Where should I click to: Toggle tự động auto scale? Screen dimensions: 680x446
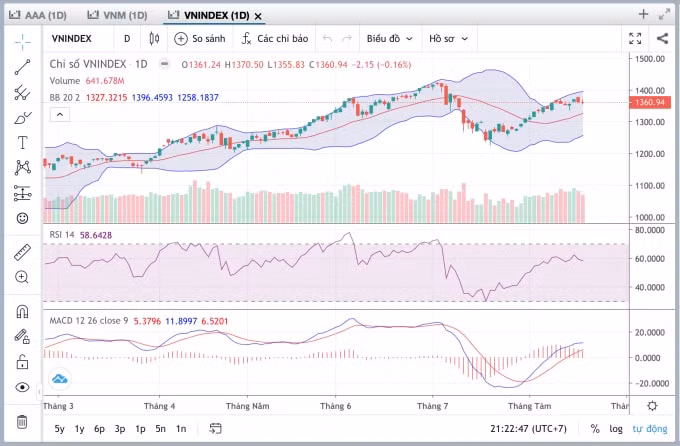tap(650, 429)
